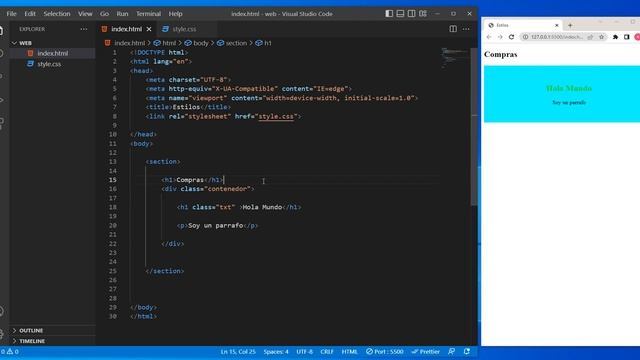Collapse the WEB folder in Explorer
Viewport: 640px width, 360px height.
pos(25,43)
